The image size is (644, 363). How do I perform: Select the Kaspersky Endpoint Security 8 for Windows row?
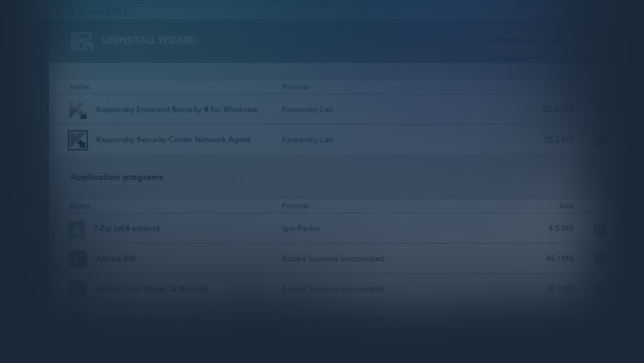point(176,110)
